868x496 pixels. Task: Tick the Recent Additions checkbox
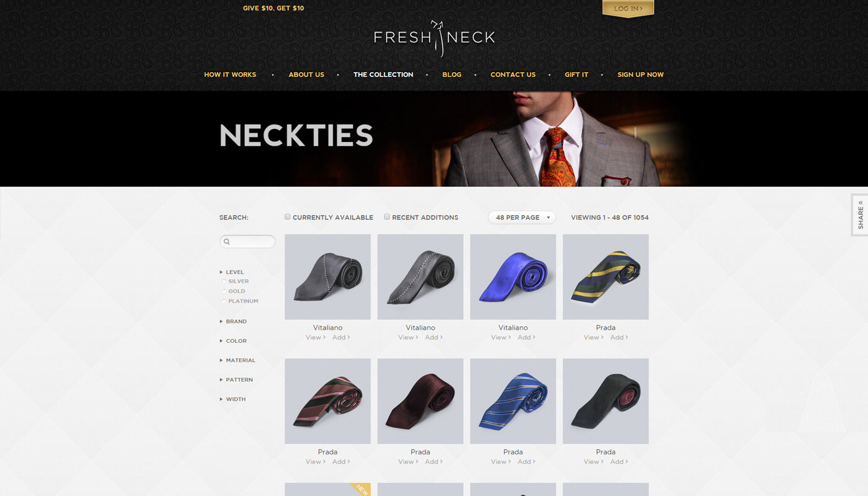tap(387, 217)
